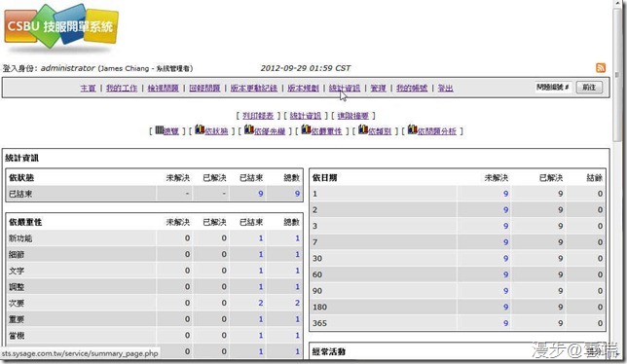Select the 依嚴重性 table header text
627x364 pixels.
click(x=25, y=222)
